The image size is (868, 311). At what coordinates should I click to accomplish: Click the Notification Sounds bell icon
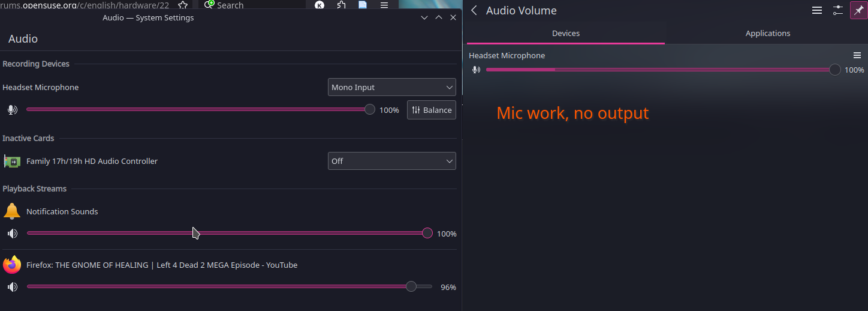click(x=12, y=211)
